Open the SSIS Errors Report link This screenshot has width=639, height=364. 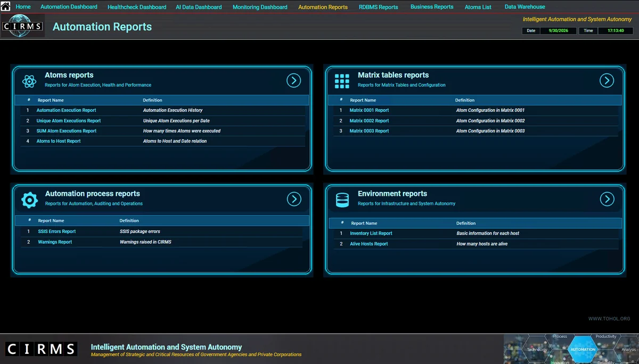click(56, 231)
